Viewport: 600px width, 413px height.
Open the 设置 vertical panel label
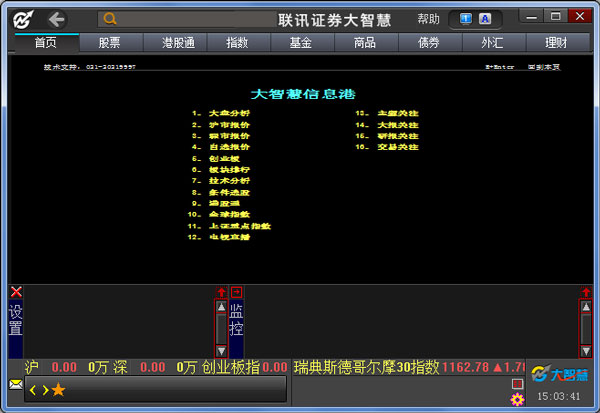pos(16,320)
